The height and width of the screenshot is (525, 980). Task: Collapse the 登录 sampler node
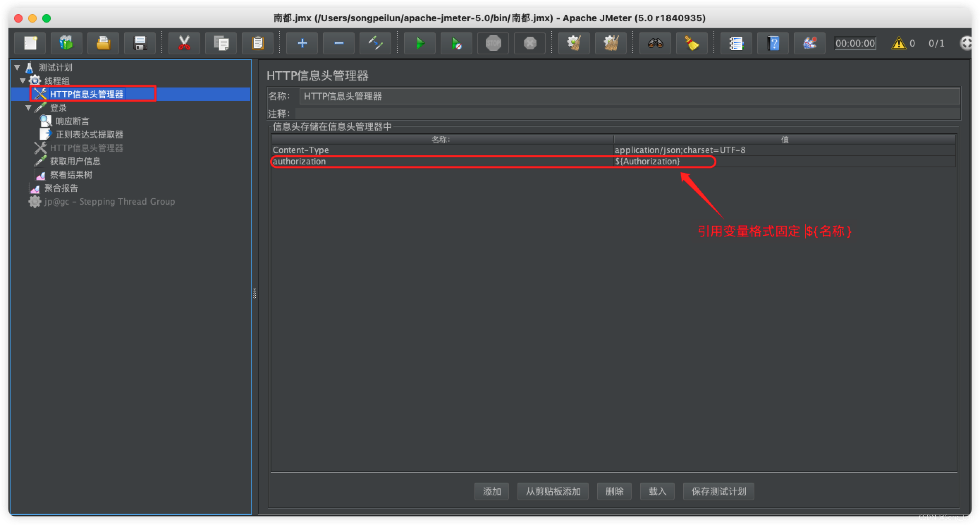[x=28, y=107]
